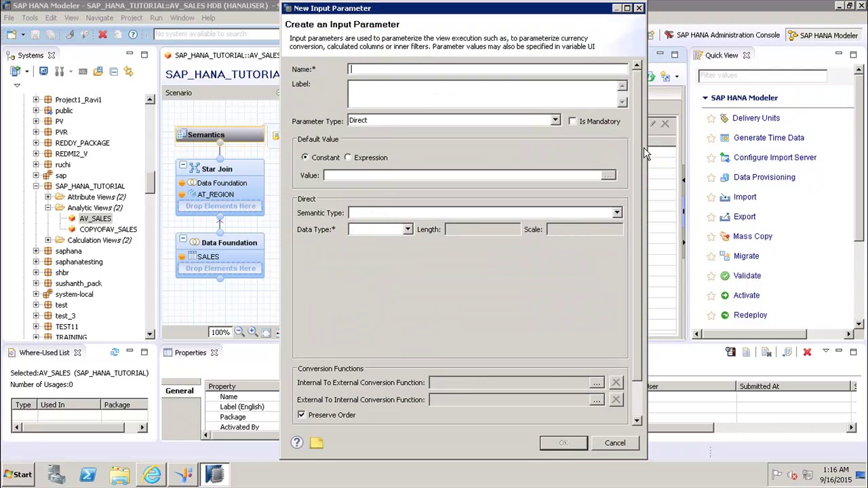Zoom in the scenario with magnifier icon
This screenshot has height=488, width=868.
pyautogui.click(x=252, y=332)
